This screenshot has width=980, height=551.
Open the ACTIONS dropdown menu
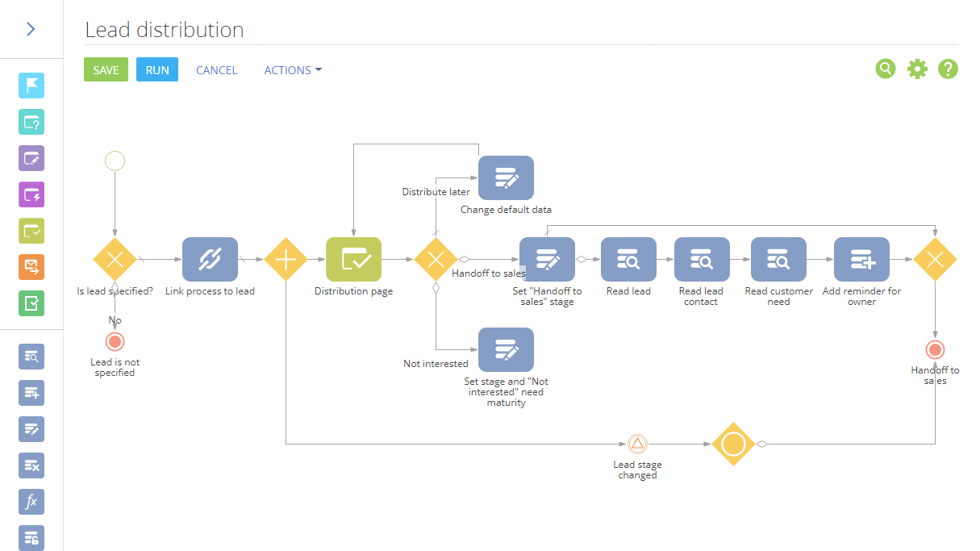293,70
